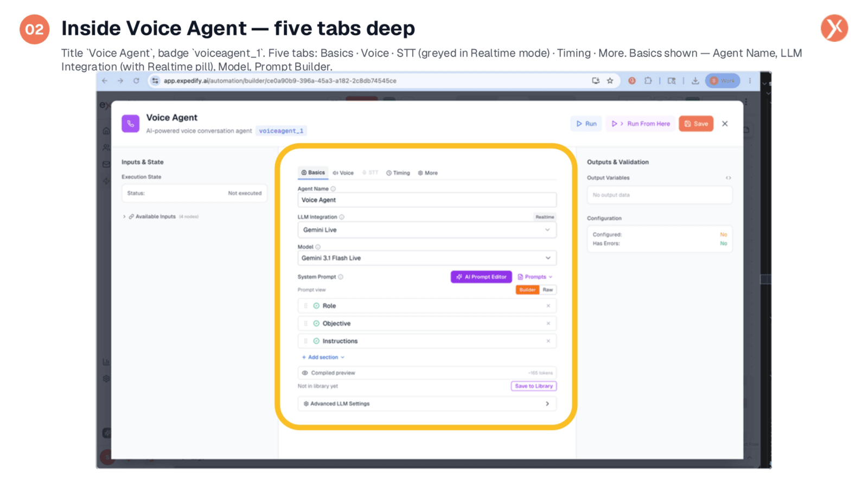Bookmark this page with the star icon

tap(610, 81)
